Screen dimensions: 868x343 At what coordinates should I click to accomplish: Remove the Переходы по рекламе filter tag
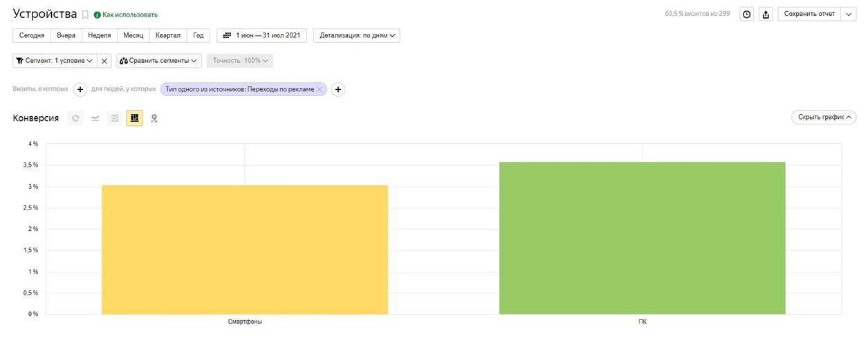click(320, 89)
